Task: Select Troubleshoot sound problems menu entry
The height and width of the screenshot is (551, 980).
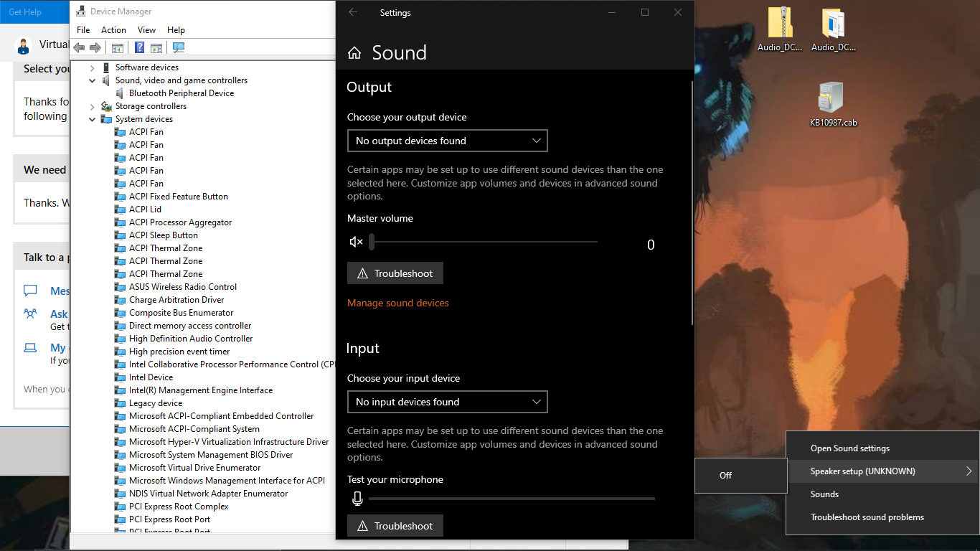Action: (x=883, y=517)
